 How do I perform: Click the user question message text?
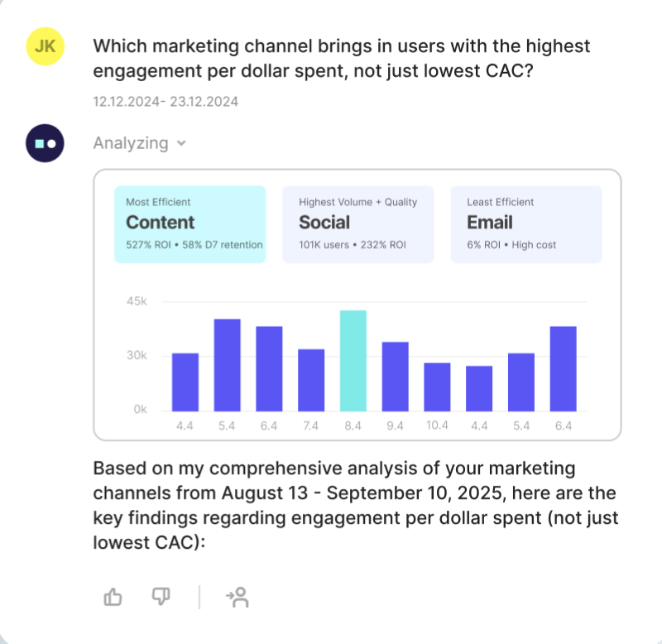coord(341,59)
